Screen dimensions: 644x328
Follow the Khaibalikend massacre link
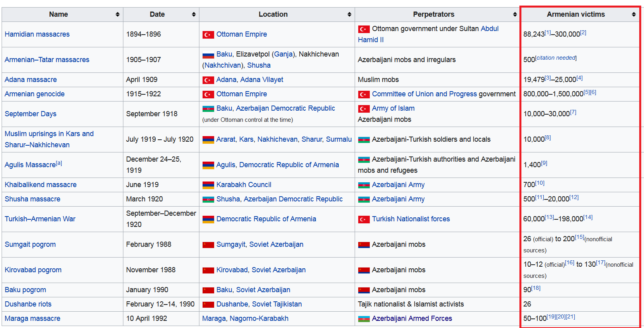pos(41,185)
